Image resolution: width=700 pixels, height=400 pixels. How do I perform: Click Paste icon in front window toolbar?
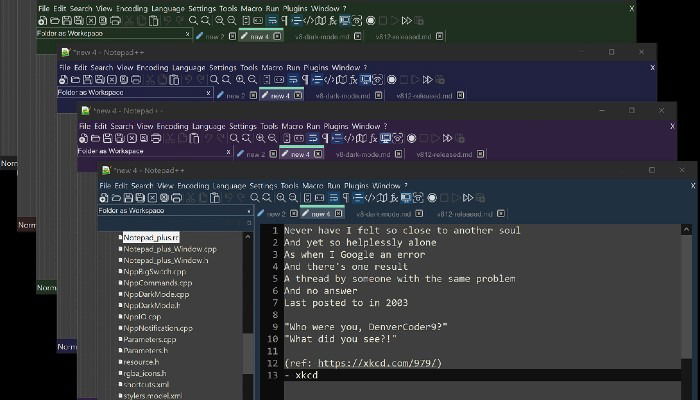click(x=215, y=198)
